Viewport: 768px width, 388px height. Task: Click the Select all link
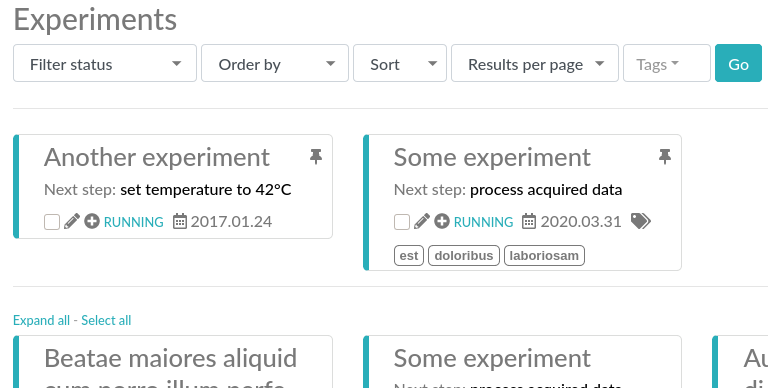tap(106, 320)
